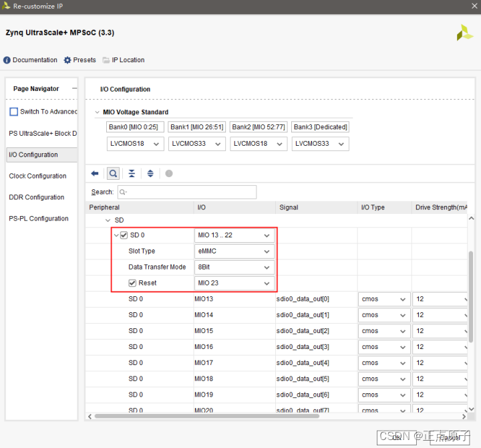This screenshot has height=448, width=481.
Task: Collapse the SD tree group
Action: pos(108,220)
